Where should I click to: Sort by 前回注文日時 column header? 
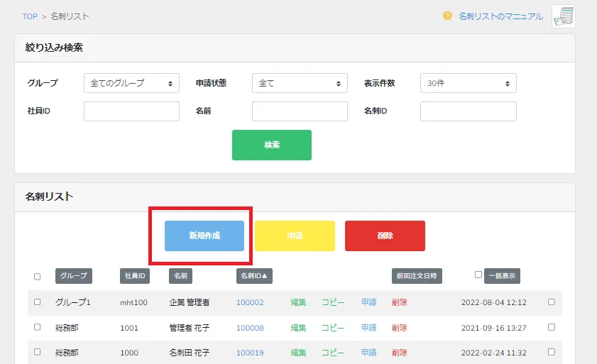(x=417, y=276)
